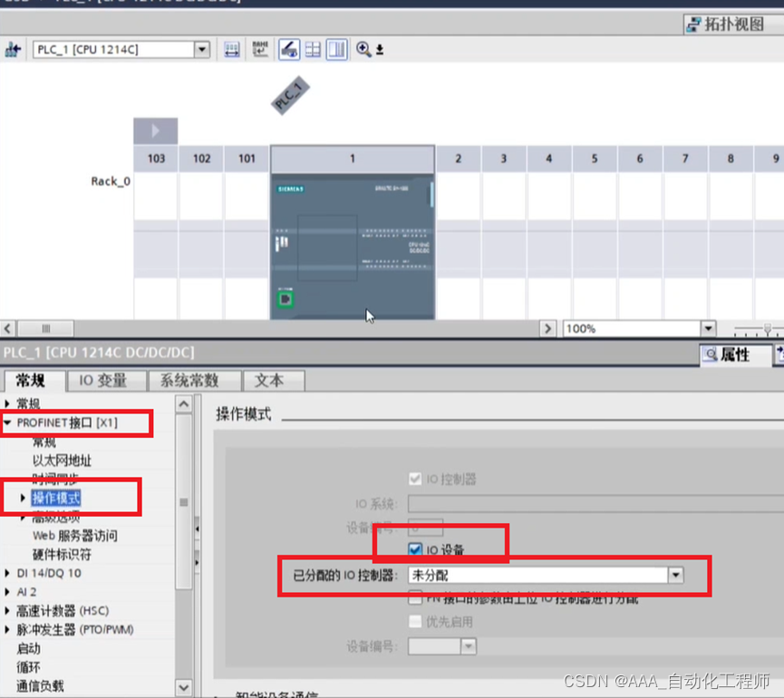Select 以太网地址 in the tree

tap(62, 460)
